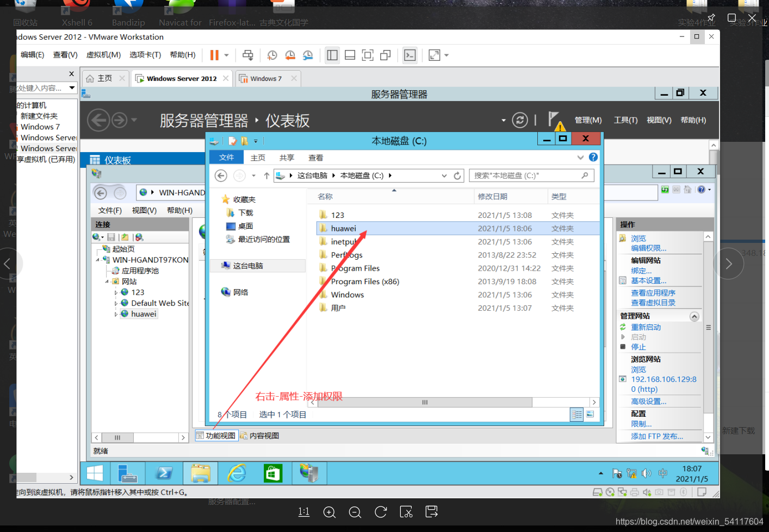The image size is (769, 532).
Task: Click IIS save connections disk icon
Action: (111, 237)
